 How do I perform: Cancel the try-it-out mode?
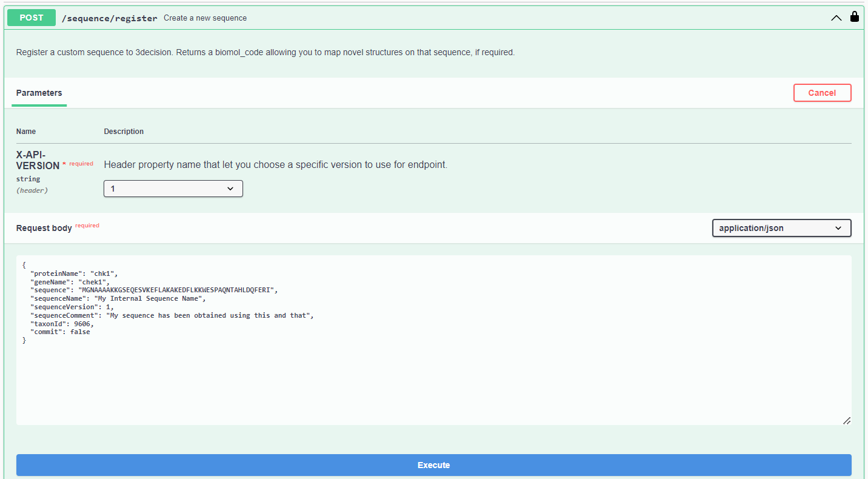click(822, 93)
